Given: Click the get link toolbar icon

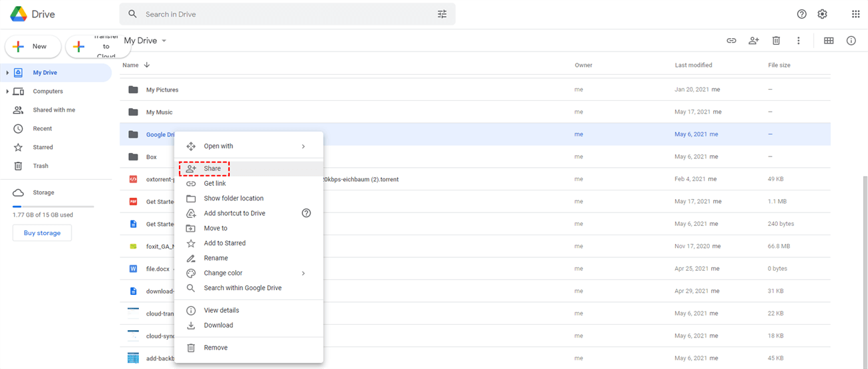Looking at the screenshot, I should coord(731,41).
